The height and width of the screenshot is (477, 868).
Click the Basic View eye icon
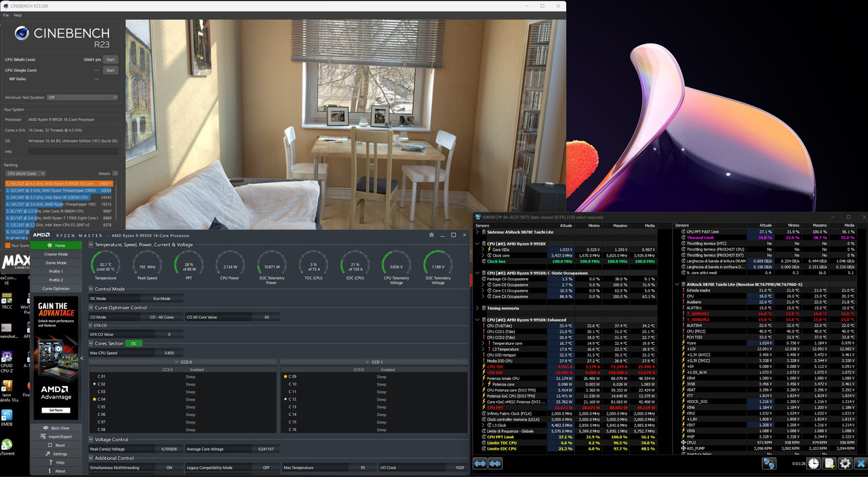(x=46, y=428)
